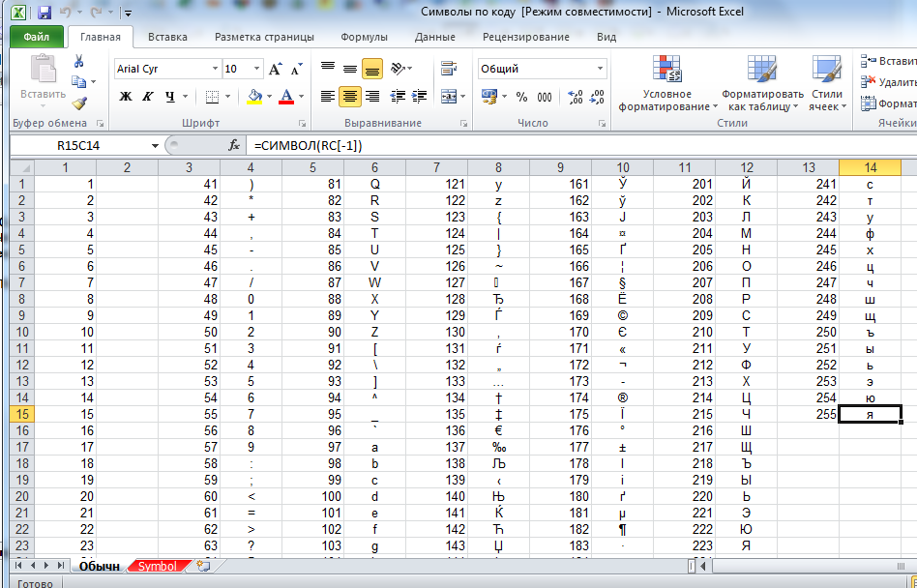This screenshot has width=917, height=588.
Task: Activate the Format Painter brush
Action: click(79, 103)
